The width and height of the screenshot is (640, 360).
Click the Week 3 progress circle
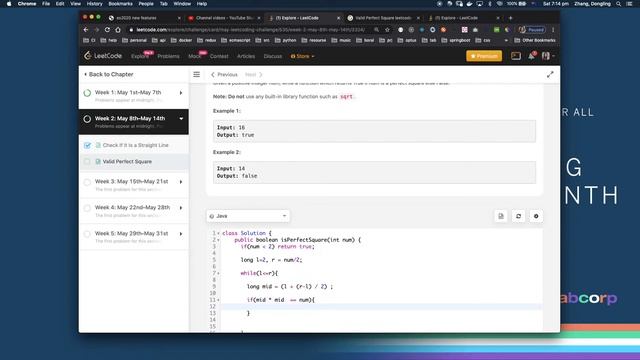point(87,182)
